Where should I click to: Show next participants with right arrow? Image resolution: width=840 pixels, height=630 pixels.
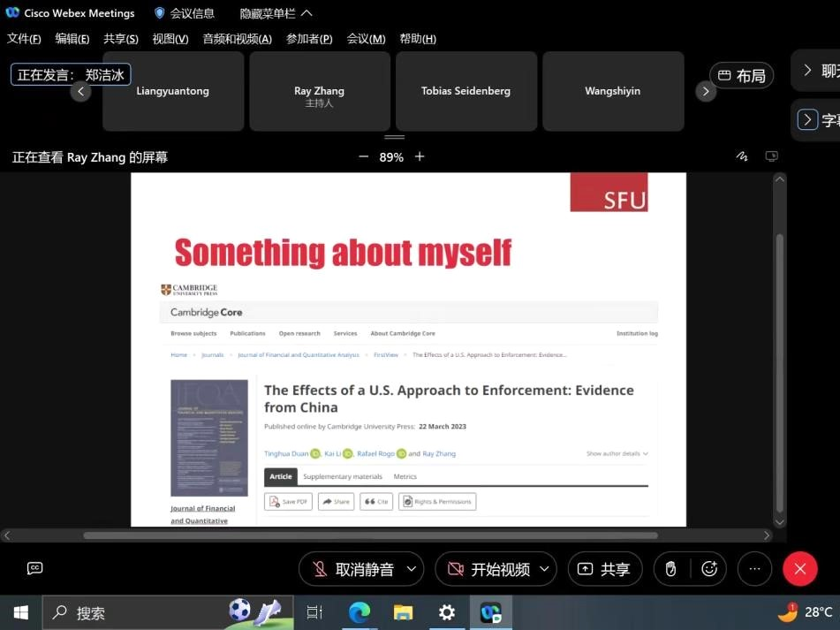706,91
